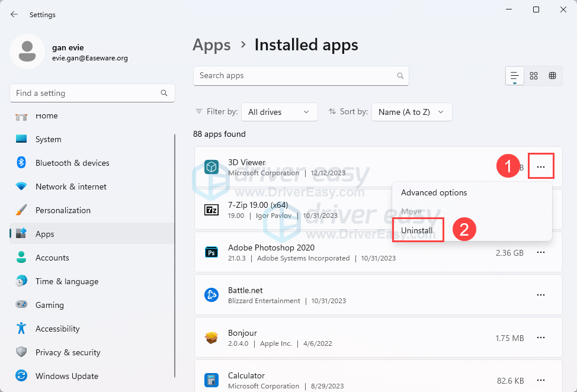Switch to list view layout

tap(514, 76)
